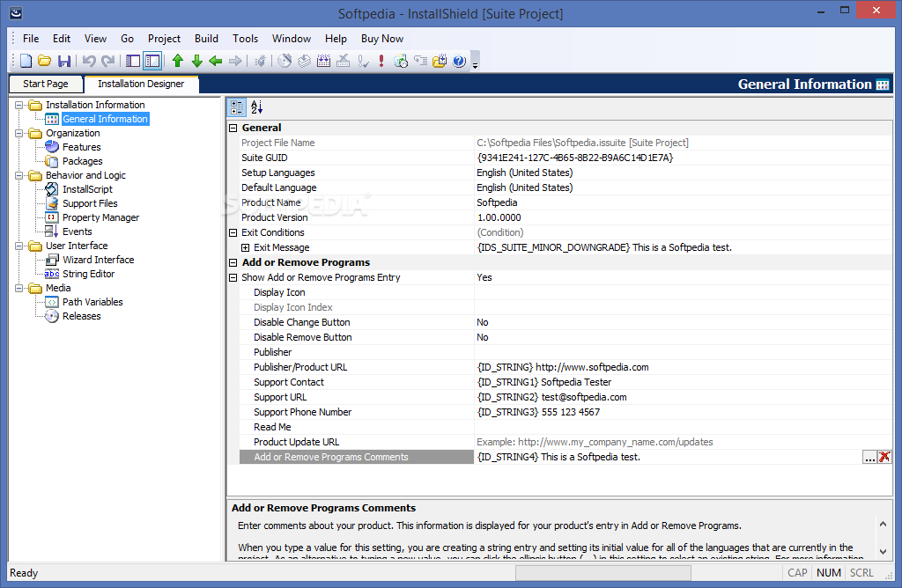This screenshot has height=588, width=902.
Task: Collapse the Add or Remove Programs group
Action: [x=233, y=262]
